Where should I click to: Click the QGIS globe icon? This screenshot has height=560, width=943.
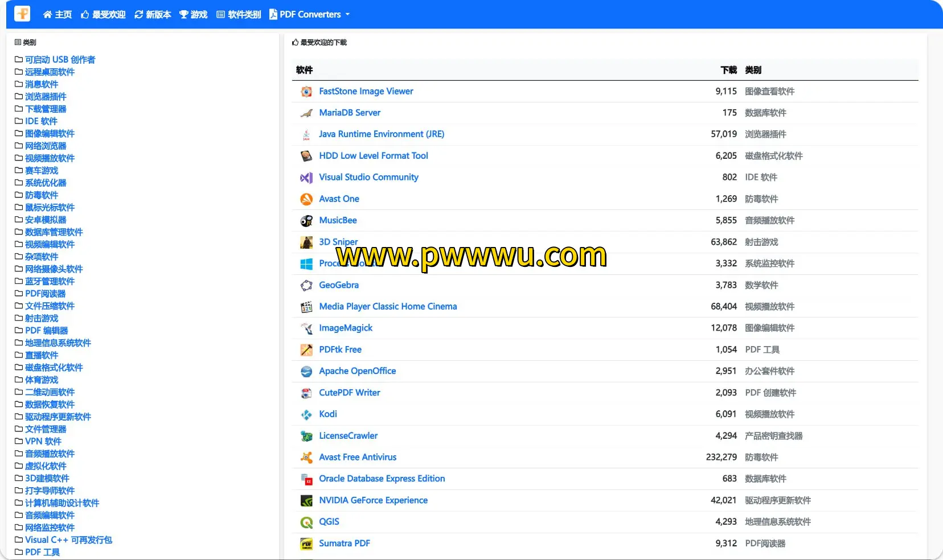pos(306,522)
